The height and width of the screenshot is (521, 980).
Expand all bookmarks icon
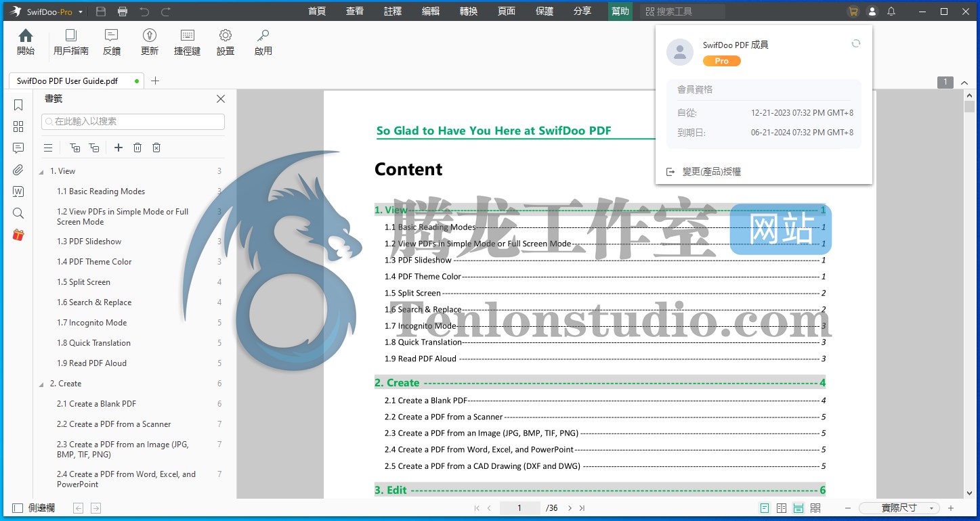coord(75,148)
